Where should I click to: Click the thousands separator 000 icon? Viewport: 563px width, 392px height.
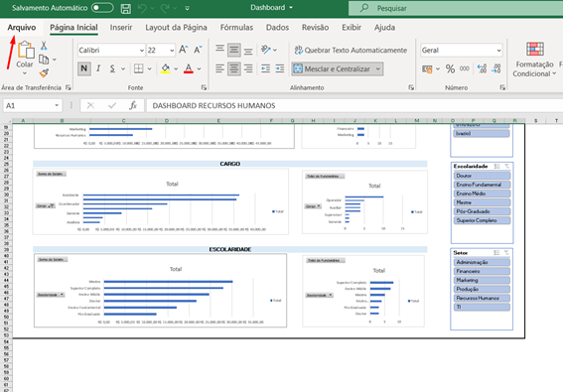(465, 68)
